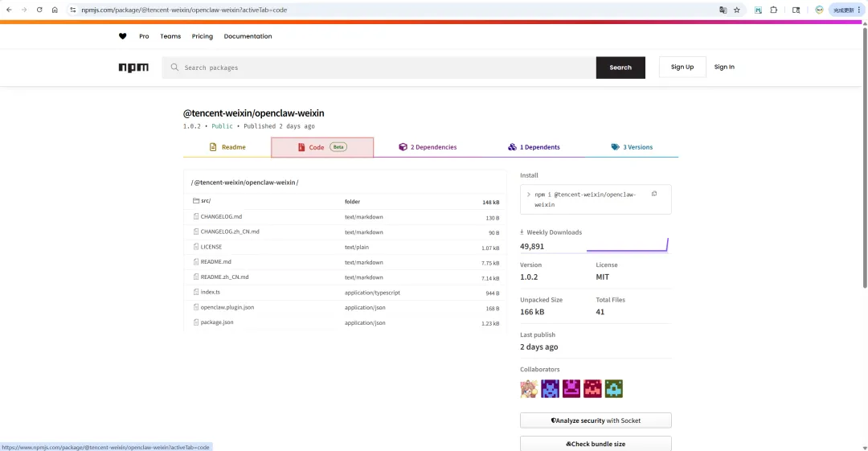
Task: Switch to the Readme tab
Action: pyautogui.click(x=227, y=147)
